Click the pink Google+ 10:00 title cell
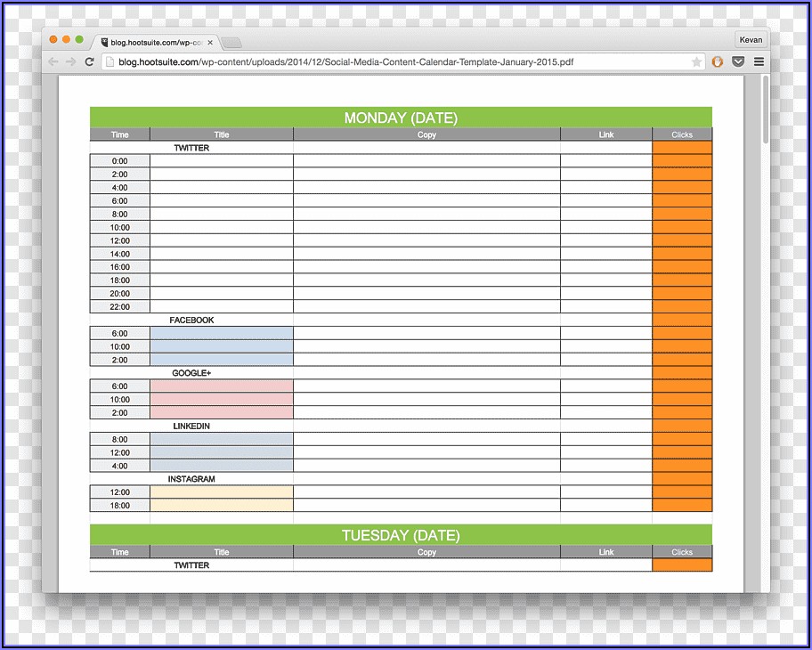This screenshot has width=812, height=650. pyautogui.click(x=222, y=400)
